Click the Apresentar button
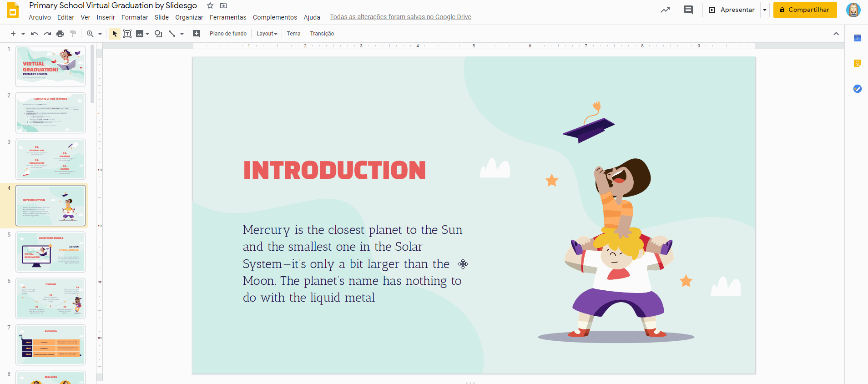 (732, 10)
